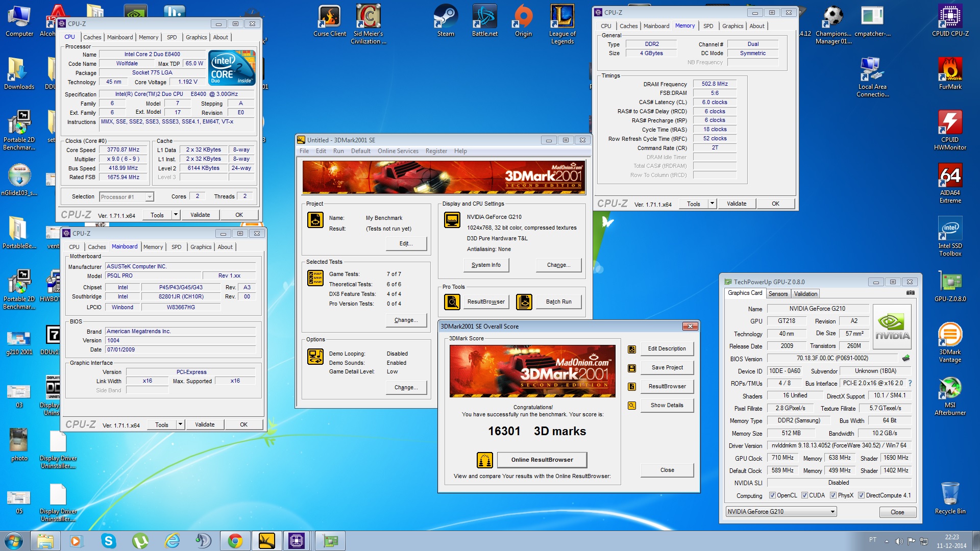
Task: Open Online Services menu in 3DMark2001
Action: (x=398, y=151)
